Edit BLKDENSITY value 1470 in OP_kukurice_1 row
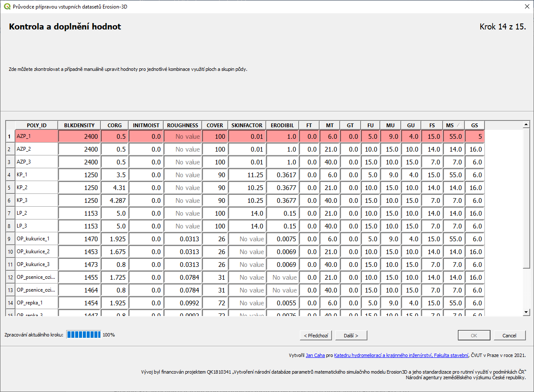Screen dimensions: 534x392 pyautogui.click(x=79, y=239)
